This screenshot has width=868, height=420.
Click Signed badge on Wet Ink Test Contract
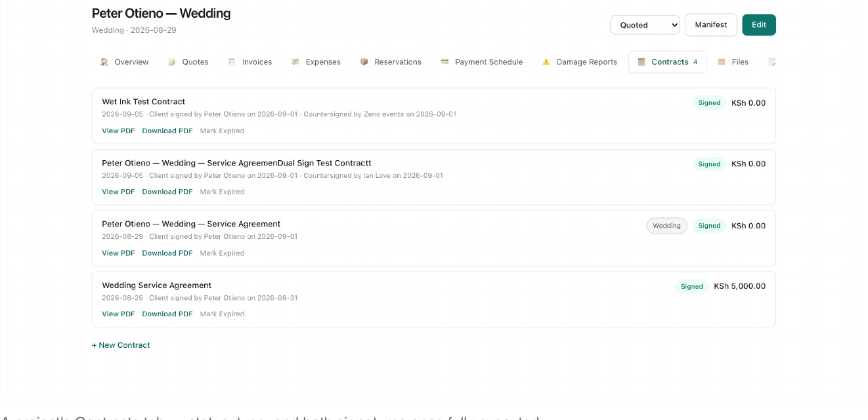pyautogui.click(x=709, y=103)
